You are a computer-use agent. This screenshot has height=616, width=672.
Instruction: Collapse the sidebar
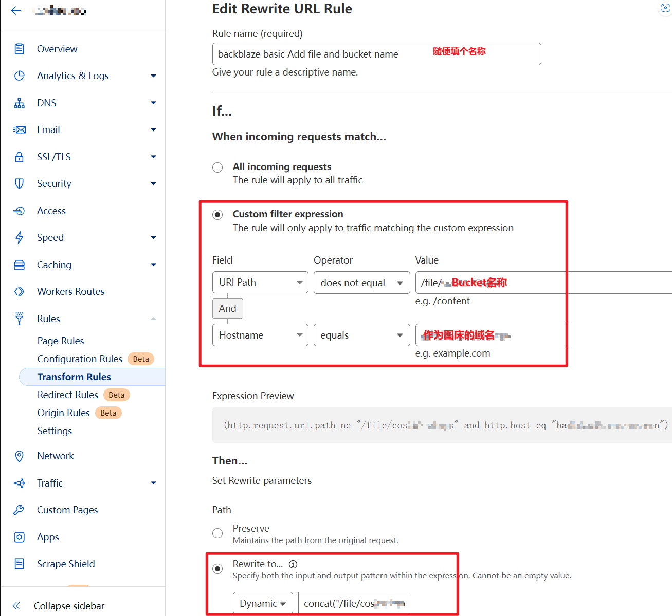69,606
